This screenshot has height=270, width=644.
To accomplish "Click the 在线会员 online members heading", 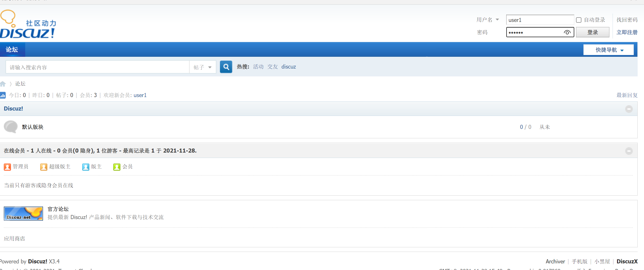I will pos(15,151).
